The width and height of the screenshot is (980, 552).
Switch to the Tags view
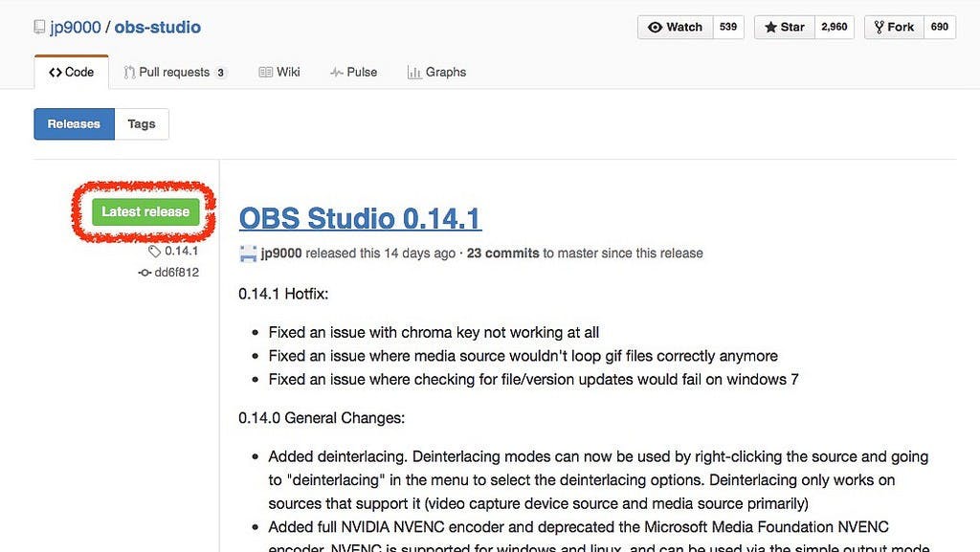142,123
